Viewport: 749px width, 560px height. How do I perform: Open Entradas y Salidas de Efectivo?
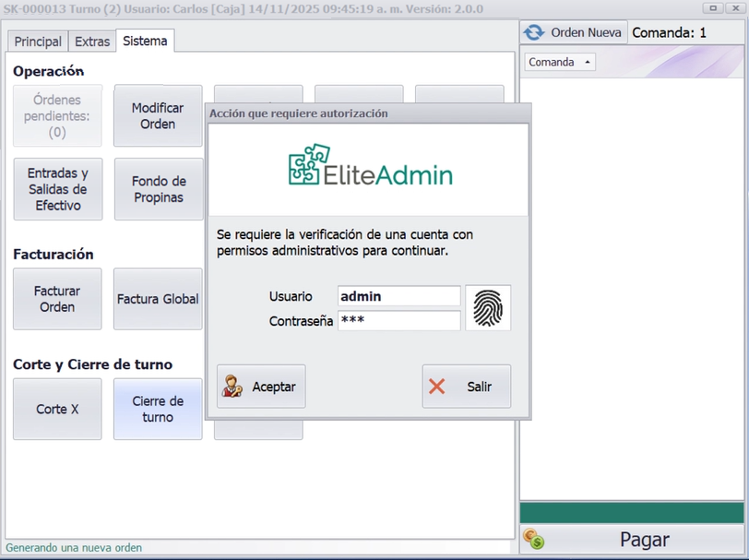[x=58, y=189]
